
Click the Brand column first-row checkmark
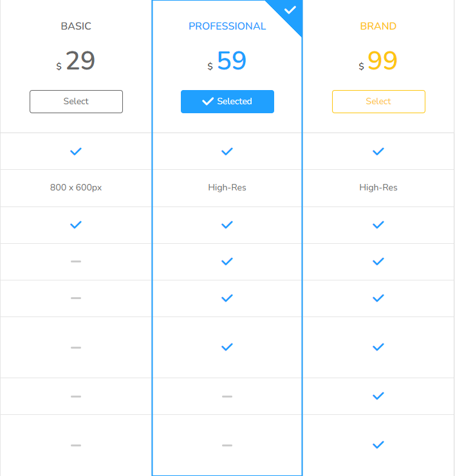pos(378,151)
